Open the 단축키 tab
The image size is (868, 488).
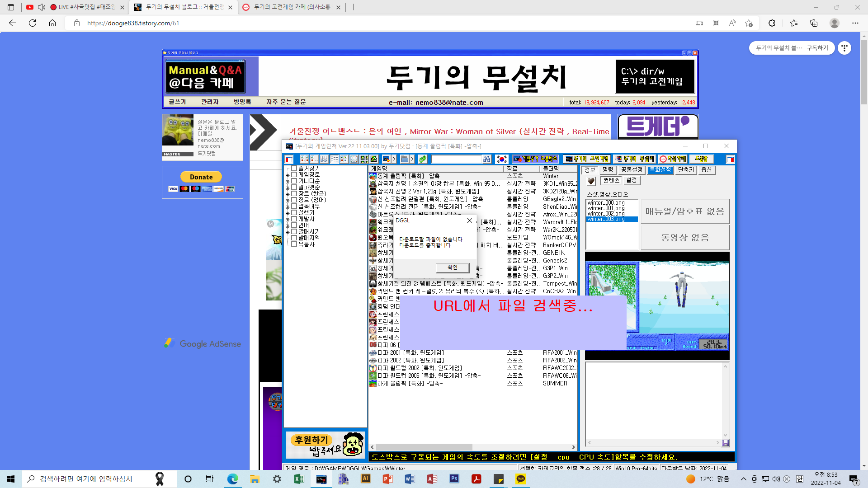tap(685, 170)
